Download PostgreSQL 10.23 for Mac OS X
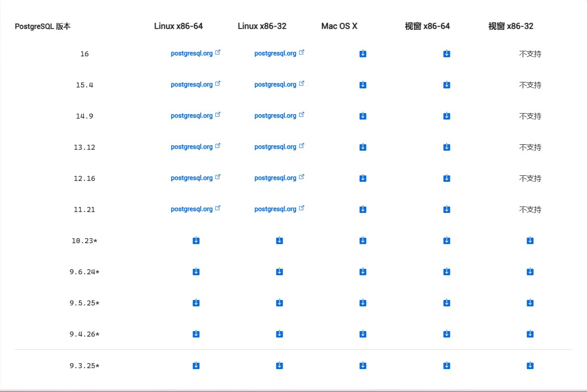The width and height of the screenshot is (587, 392). 363,240
